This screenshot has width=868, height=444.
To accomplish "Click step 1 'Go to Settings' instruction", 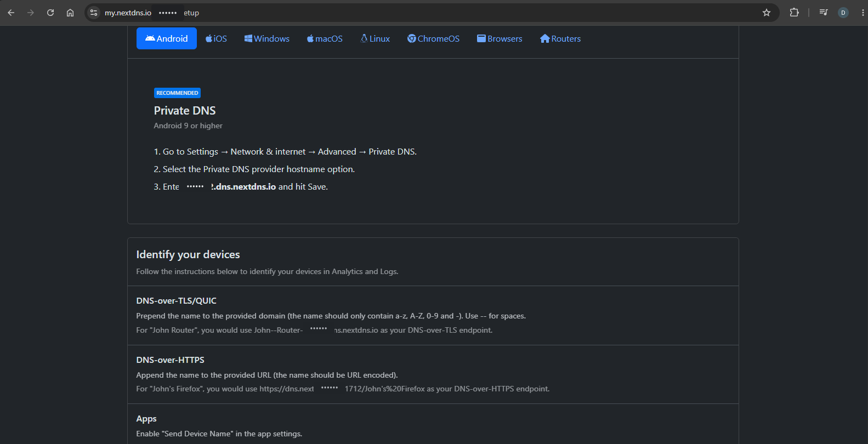I will pos(285,152).
